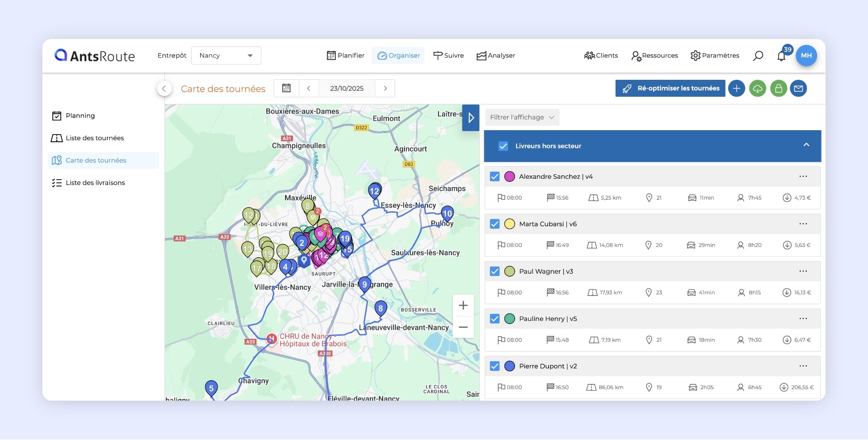Click the blue plus icon to add
Image resolution: width=868 pixels, height=440 pixels.
point(736,88)
